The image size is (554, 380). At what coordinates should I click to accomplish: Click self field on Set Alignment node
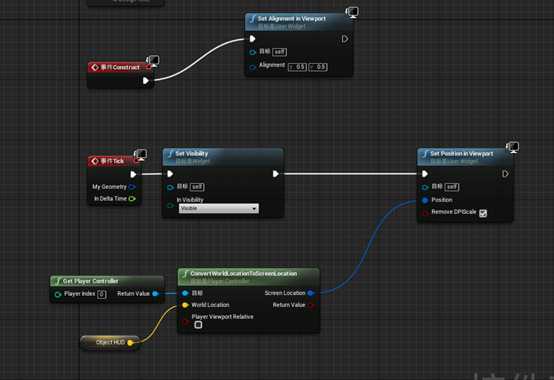(x=279, y=52)
